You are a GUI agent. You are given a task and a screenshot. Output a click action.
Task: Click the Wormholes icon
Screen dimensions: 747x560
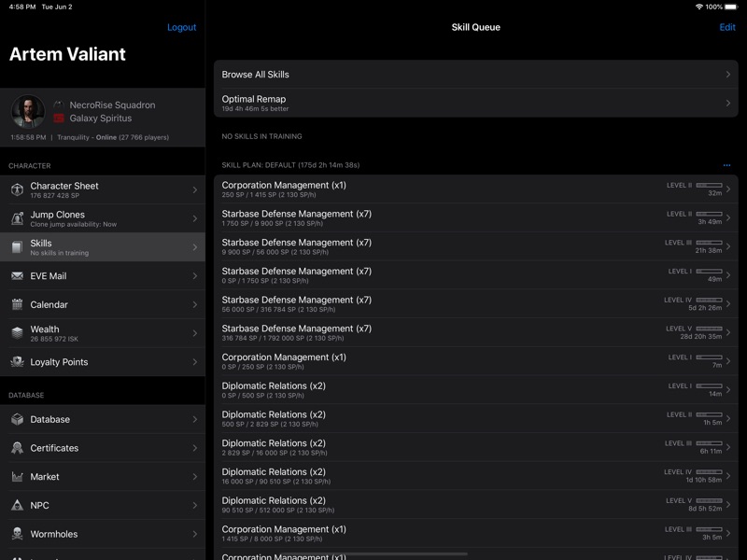15,534
